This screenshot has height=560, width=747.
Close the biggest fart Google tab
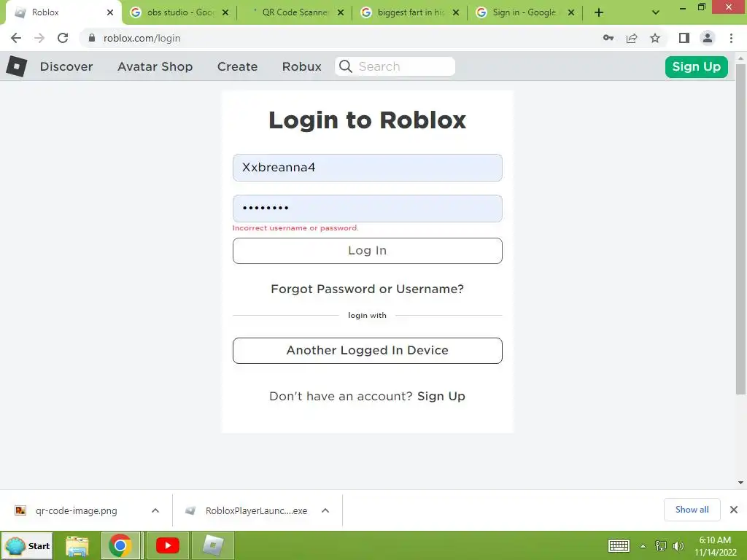(456, 12)
